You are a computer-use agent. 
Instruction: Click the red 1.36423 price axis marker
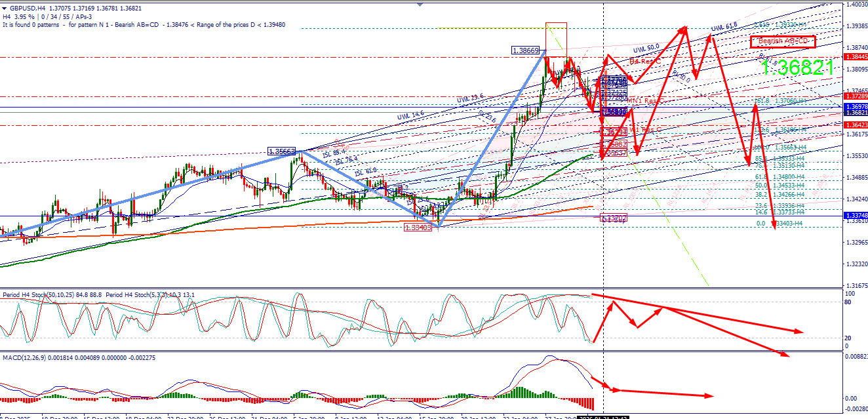click(x=855, y=125)
